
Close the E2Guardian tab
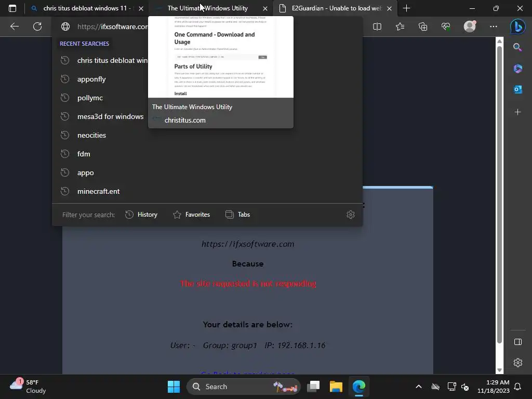tap(390, 8)
